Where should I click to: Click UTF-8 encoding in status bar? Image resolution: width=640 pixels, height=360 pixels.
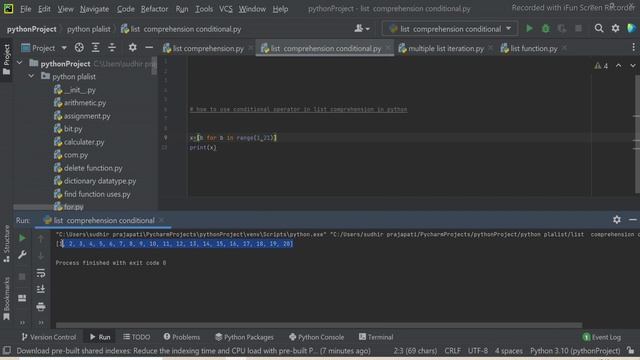[478, 351]
